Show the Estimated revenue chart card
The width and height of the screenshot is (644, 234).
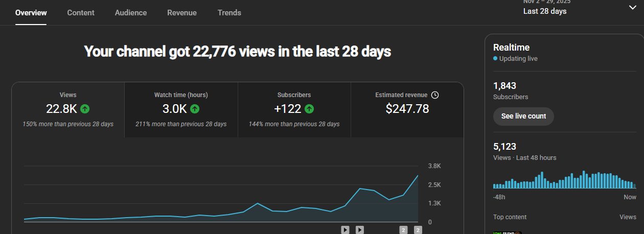tap(407, 110)
